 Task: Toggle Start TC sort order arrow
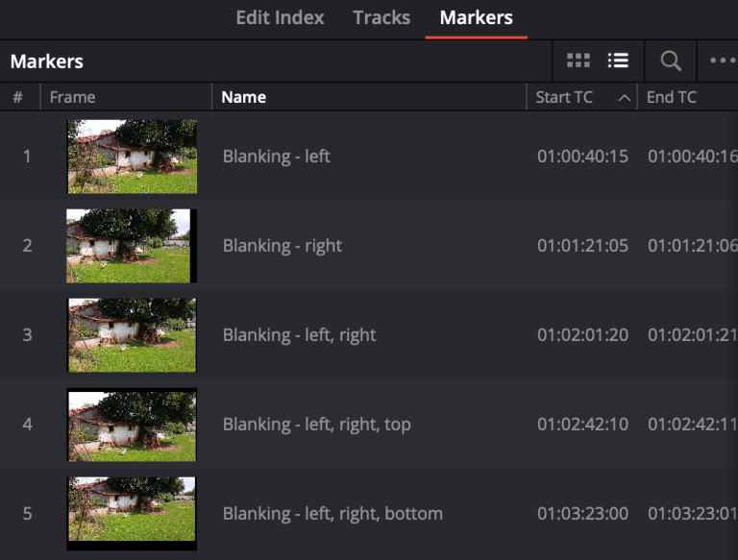(x=624, y=98)
